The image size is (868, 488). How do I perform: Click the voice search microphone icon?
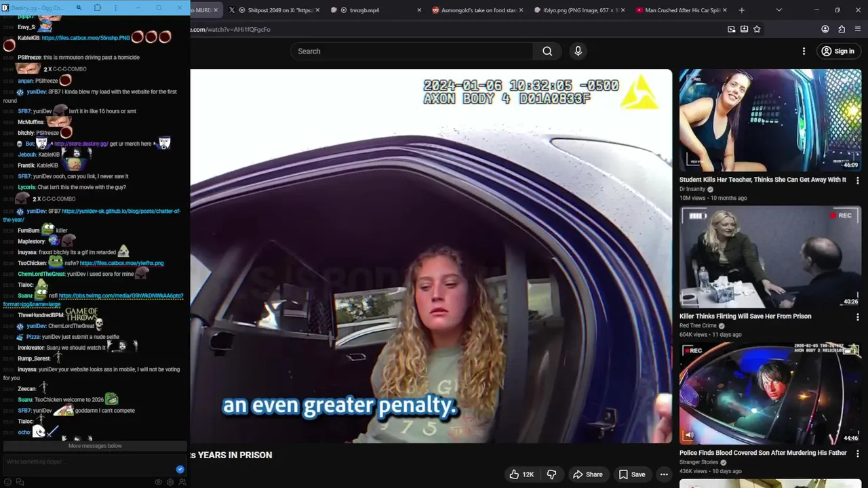point(578,51)
